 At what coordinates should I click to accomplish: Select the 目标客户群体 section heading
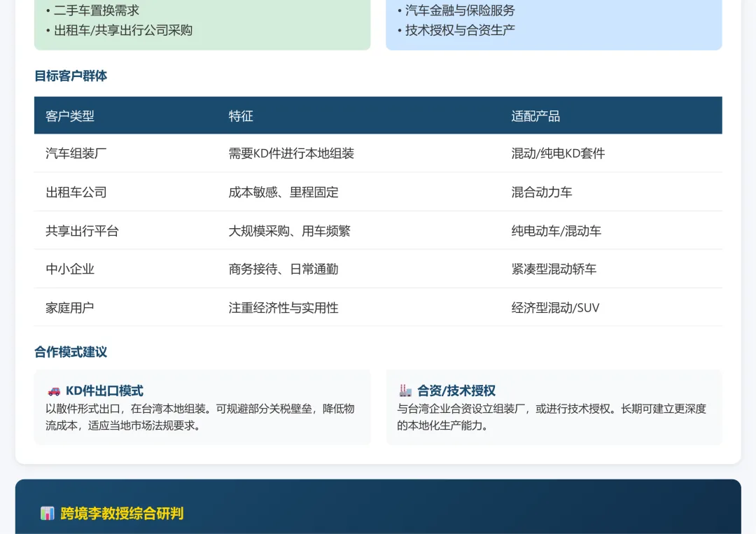(70, 76)
